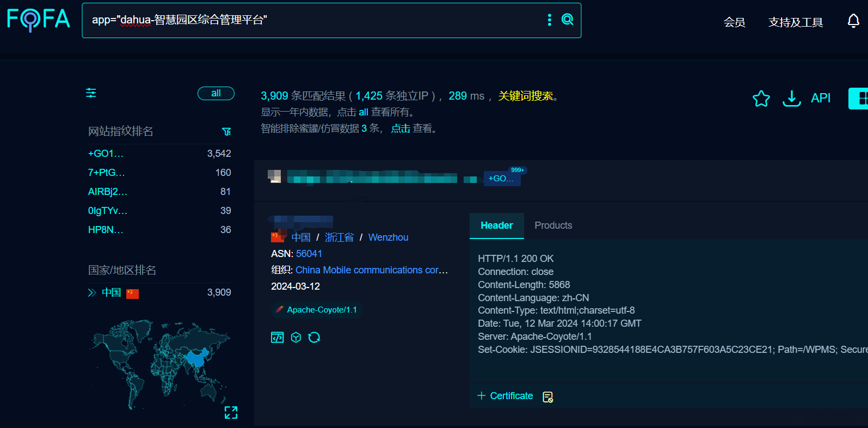Expand the world map to fullscreen

coord(231,413)
